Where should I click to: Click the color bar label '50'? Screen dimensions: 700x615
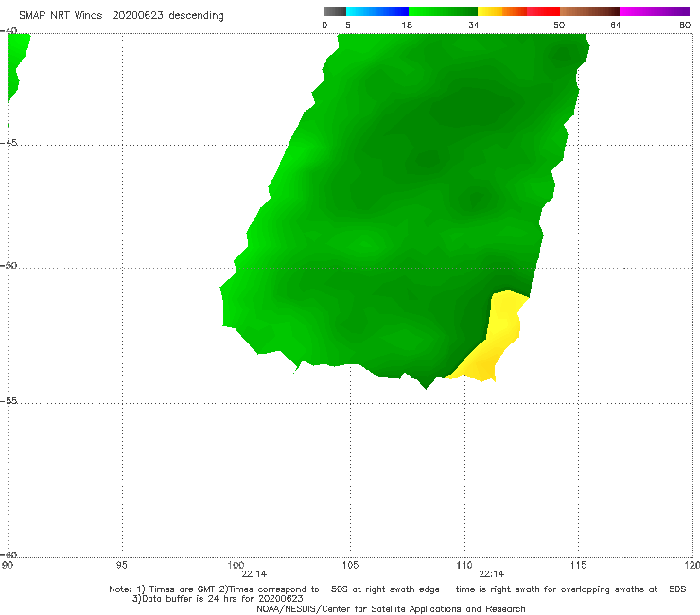(x=559, y=26)
